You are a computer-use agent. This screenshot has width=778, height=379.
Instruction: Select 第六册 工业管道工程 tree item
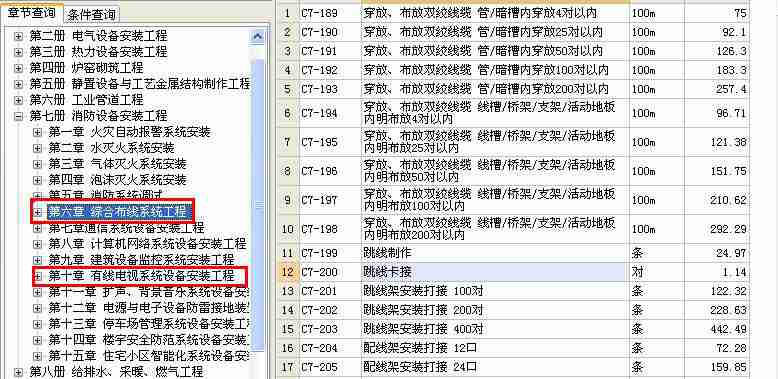pyautogui.click(x=86, y=100)
